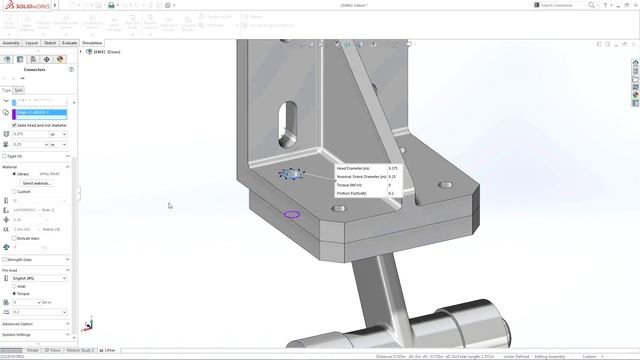Open the DimXpertManager crosshair tab icon
This screenshot has width=640, height=360.
point(47,60)
